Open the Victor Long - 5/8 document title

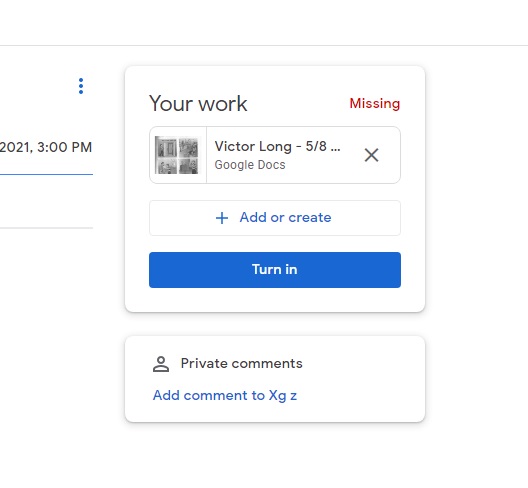point(277,147)
